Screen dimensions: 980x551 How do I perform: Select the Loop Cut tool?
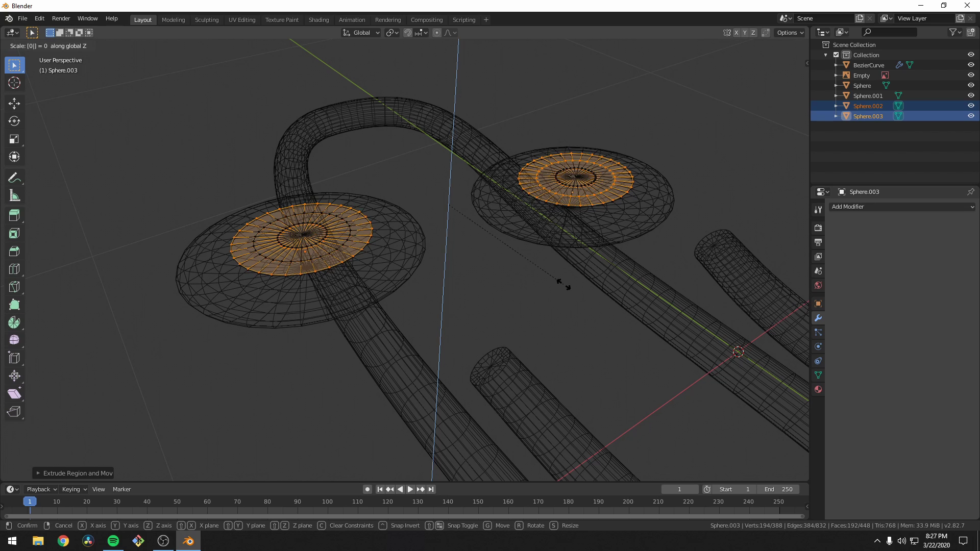pos(14,268)
